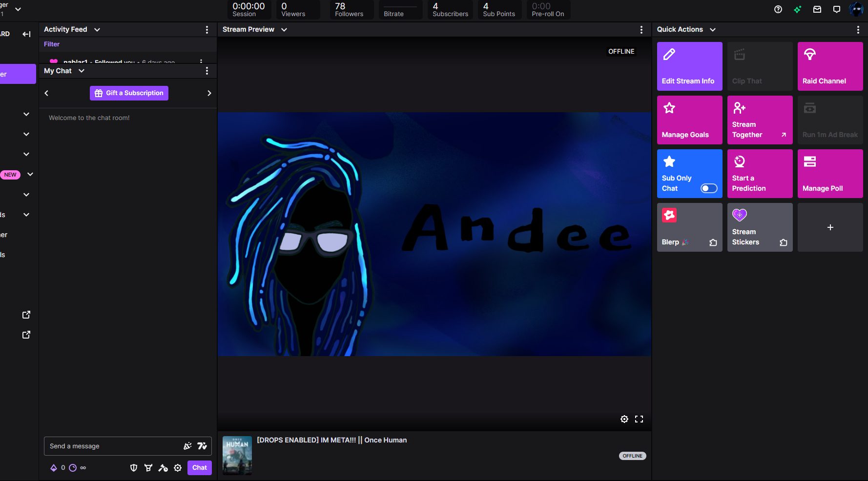868x481 pixels.
Task: Open the Stream Stickers quick action tile
Action: (x=760, y=227)
